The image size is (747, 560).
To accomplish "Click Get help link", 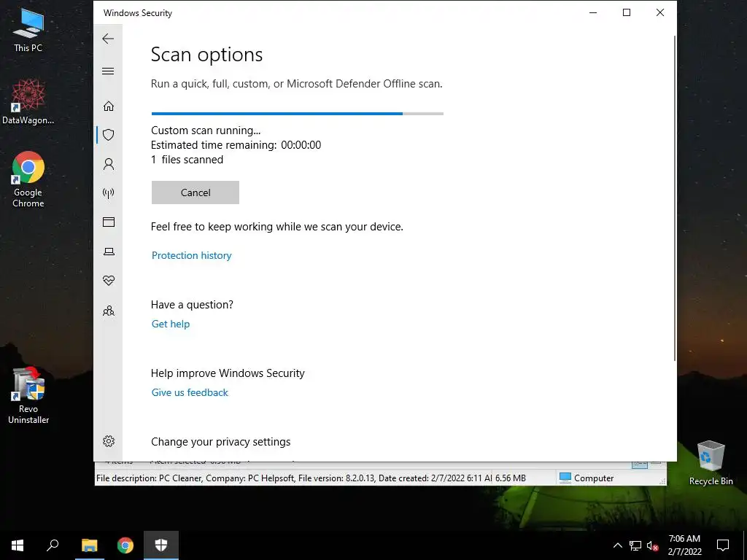I will coord(171,324).
